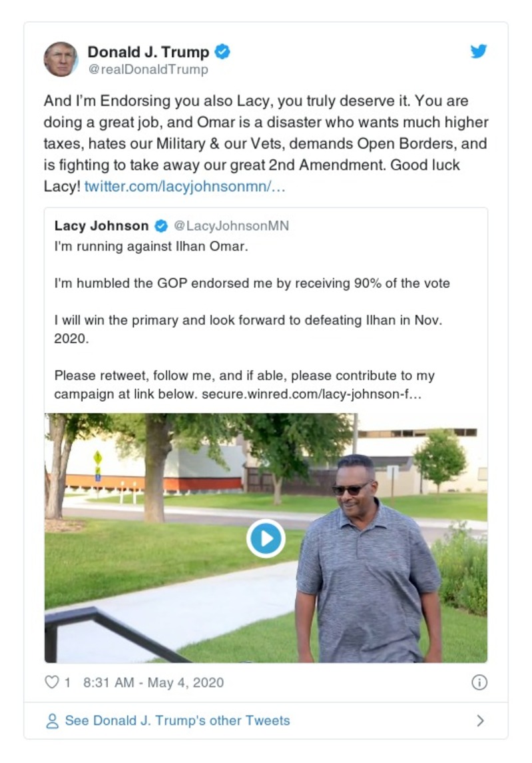532x763 pixels.
Task: Expand the chevron arrow at card bottom
Action: tap(480, 721)
